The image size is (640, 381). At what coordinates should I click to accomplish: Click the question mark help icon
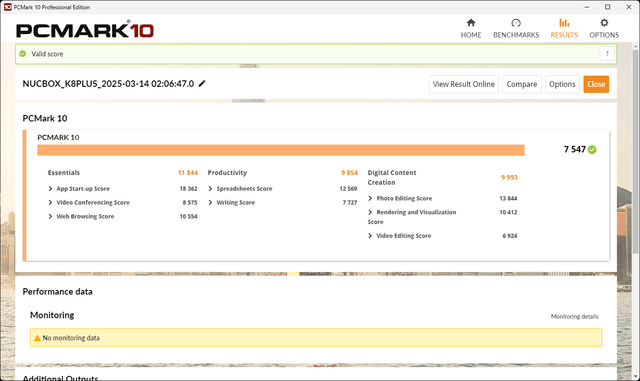(x=607, y=53)
